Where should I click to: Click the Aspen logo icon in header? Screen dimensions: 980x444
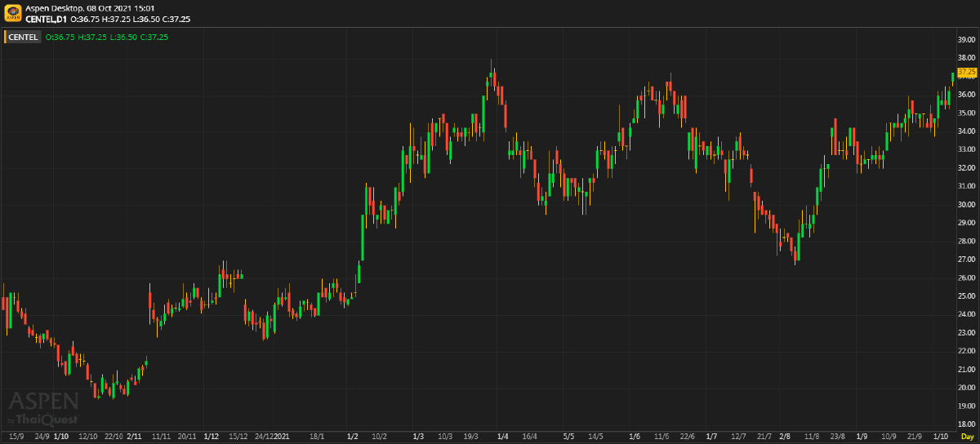[x=13, y=13]
